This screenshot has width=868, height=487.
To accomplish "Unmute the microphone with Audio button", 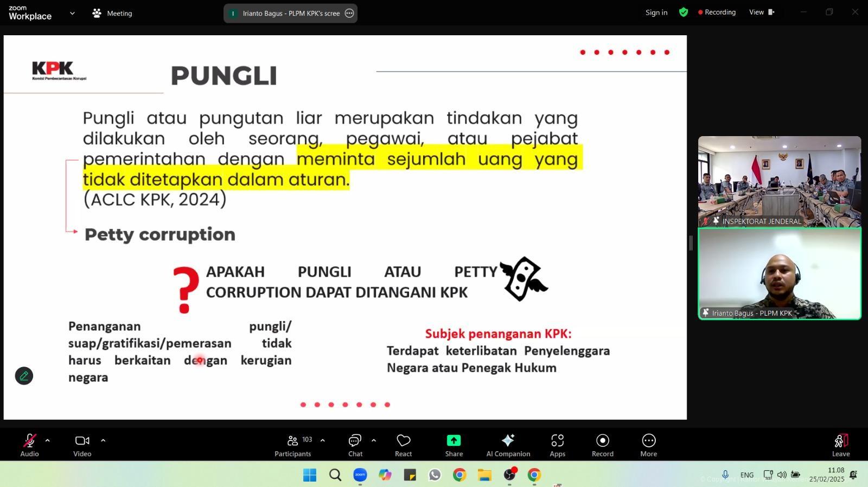I will pos(29,445).
